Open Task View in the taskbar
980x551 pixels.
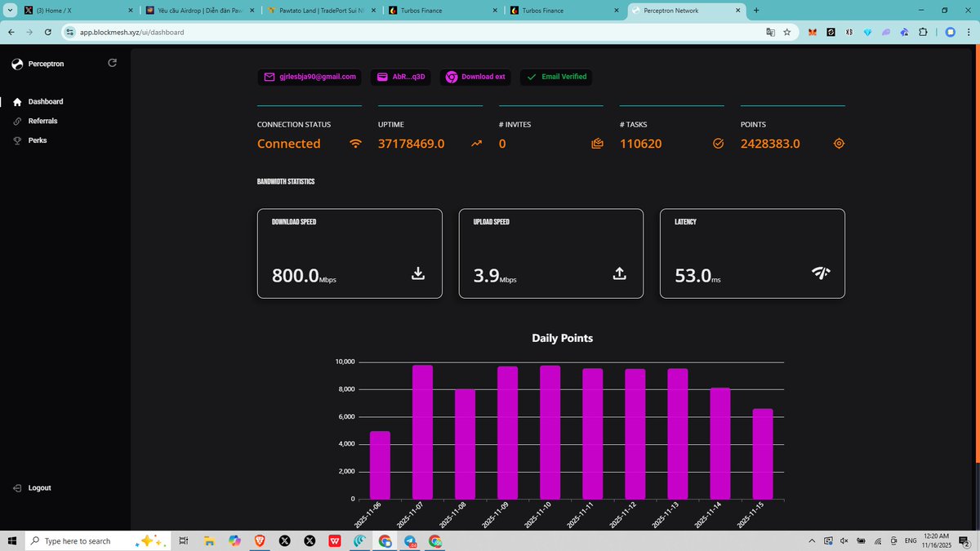pos(184,541)
